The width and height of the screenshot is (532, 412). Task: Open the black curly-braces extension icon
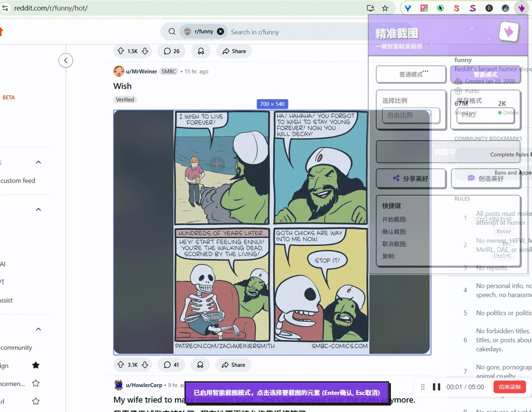tap(489, 8)
